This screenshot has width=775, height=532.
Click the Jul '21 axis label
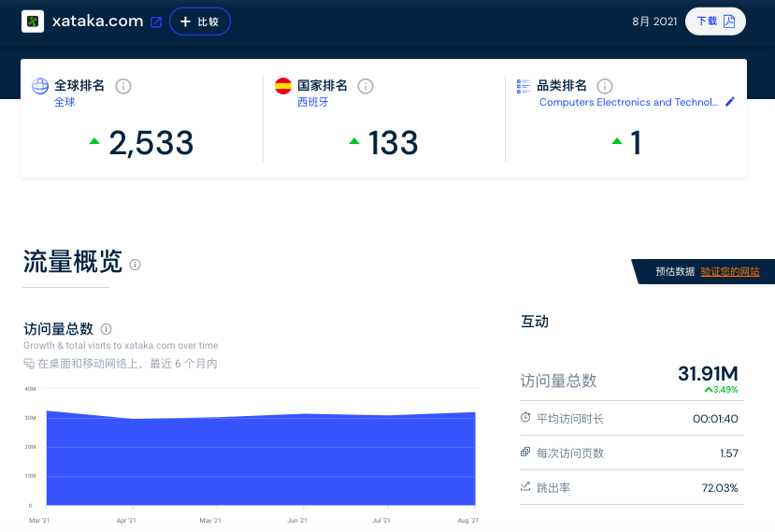(x=381, y=520)
